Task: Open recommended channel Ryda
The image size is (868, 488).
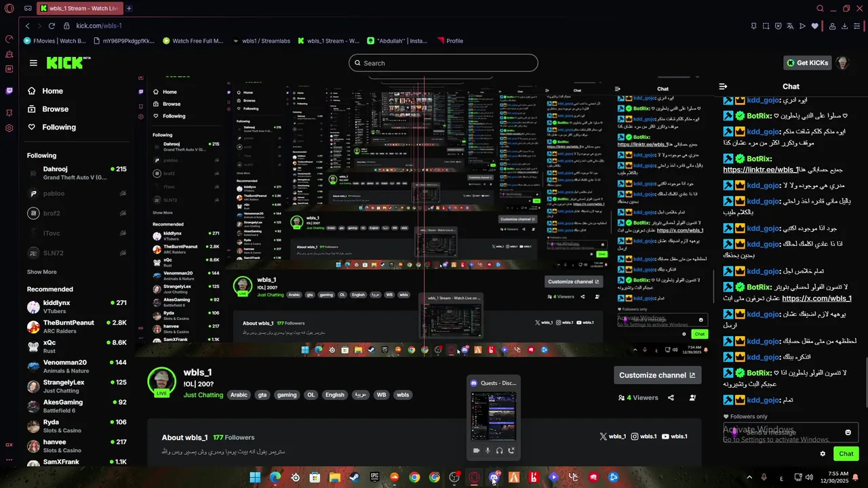Action: (x=77, y=426)
